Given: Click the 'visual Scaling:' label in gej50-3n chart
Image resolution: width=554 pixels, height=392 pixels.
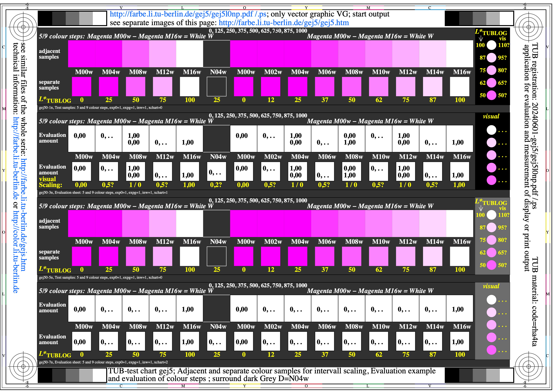Looking at the screenshot, I should [50, 182].
